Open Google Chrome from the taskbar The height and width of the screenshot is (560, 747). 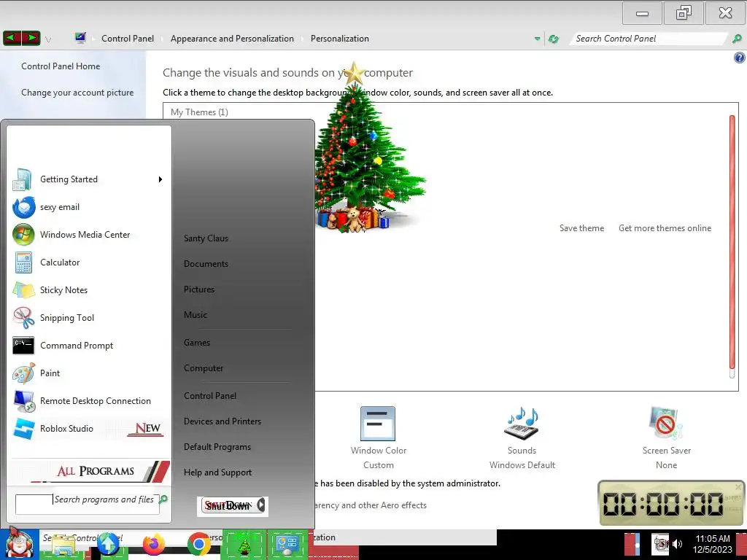pyautogui.click(x=198, y=544)
